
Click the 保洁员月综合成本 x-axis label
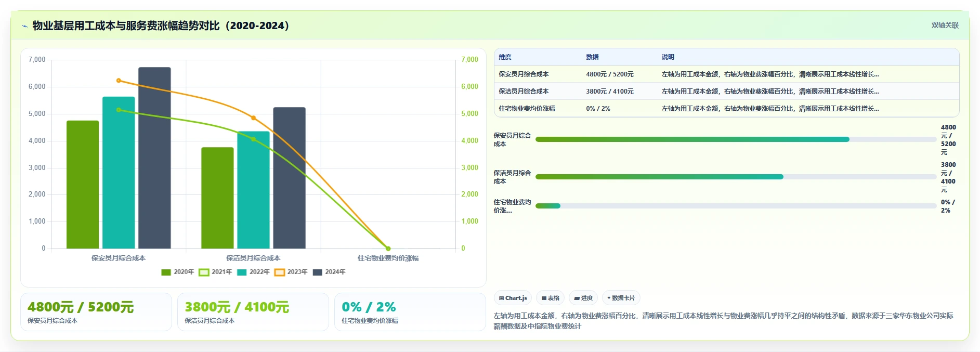pos(253,258)
